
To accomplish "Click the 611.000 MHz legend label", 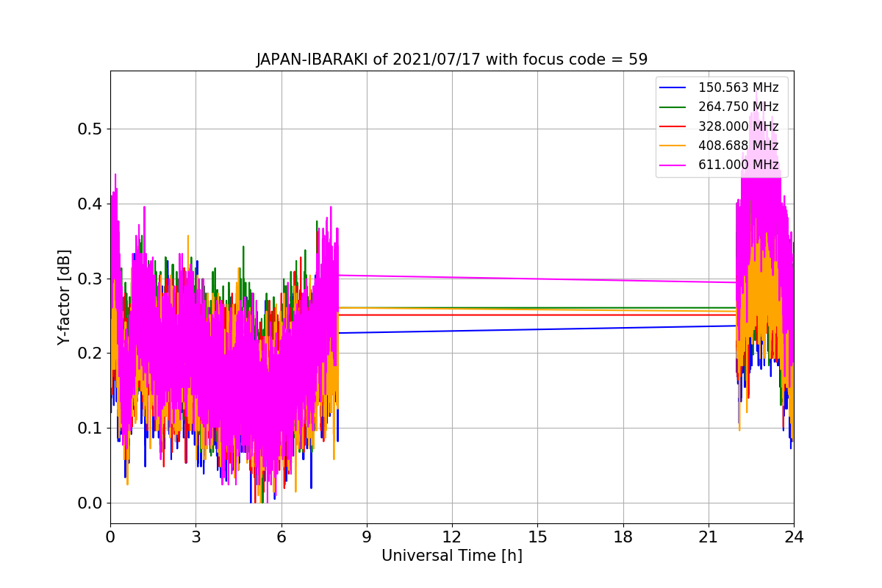I will [x=738, y=165].
